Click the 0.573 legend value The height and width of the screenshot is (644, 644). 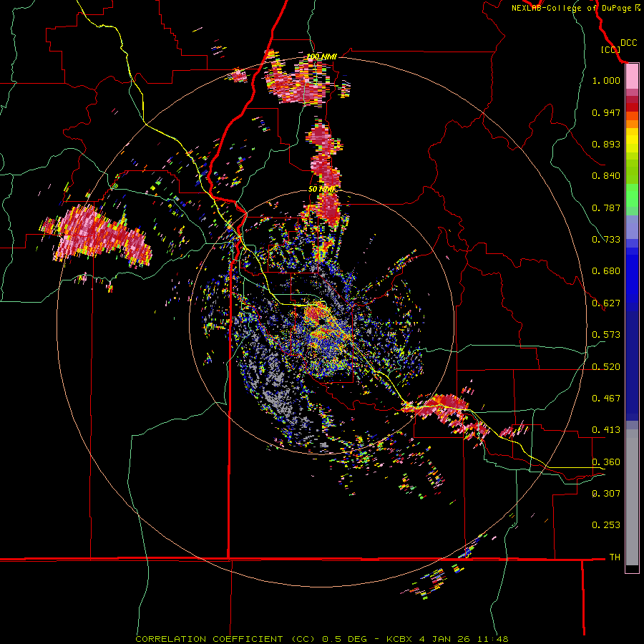(606, 335)
